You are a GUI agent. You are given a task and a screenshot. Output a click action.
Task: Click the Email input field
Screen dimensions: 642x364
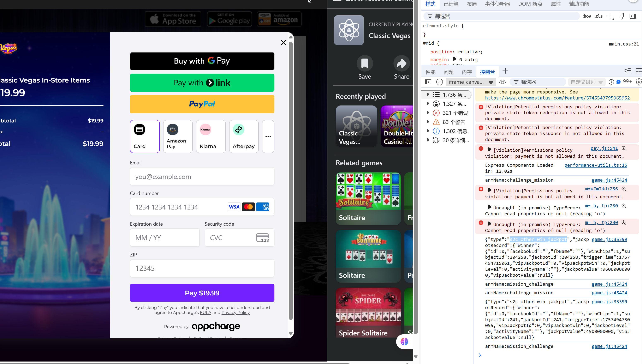(202, 176)
